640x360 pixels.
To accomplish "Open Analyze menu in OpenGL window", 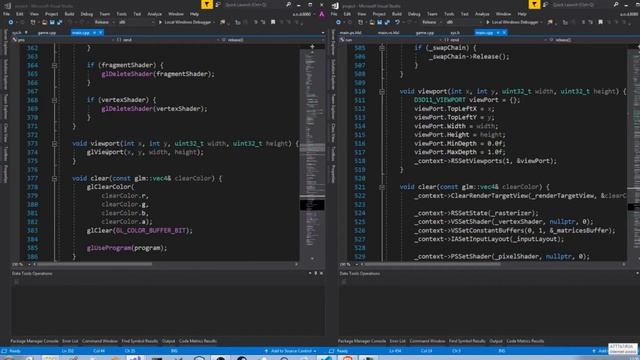I will coord(154,14).
